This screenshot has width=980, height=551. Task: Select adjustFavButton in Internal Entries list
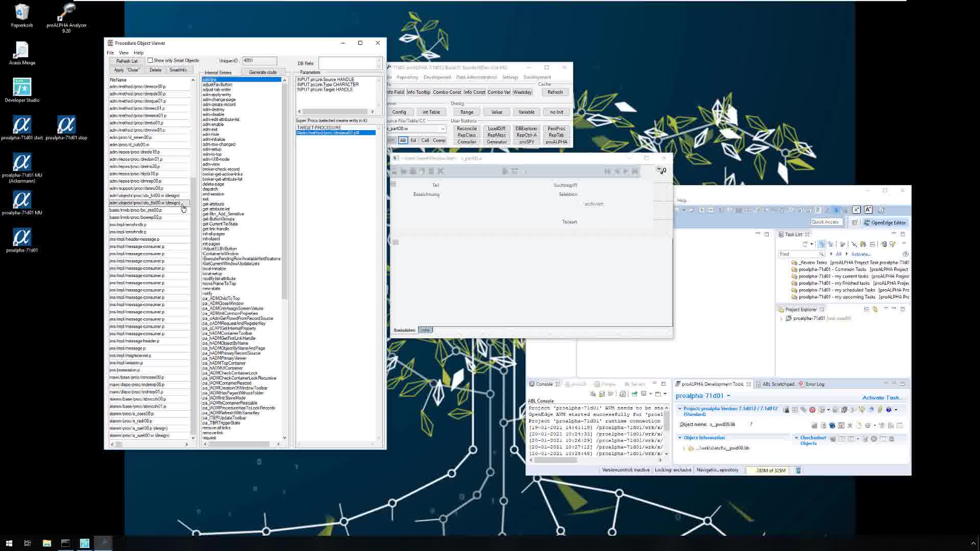point(217,85)
